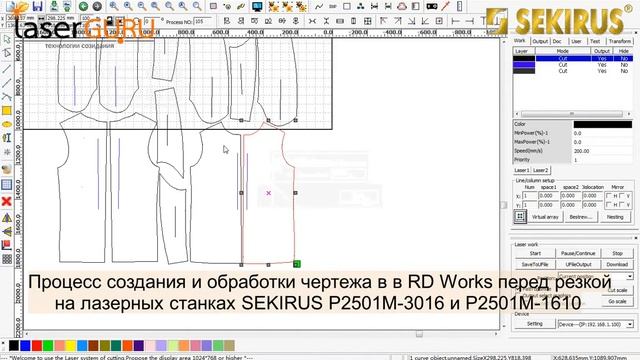Click the Nesting button
Viewport: 640px width, 360px height.
point(615,217)
